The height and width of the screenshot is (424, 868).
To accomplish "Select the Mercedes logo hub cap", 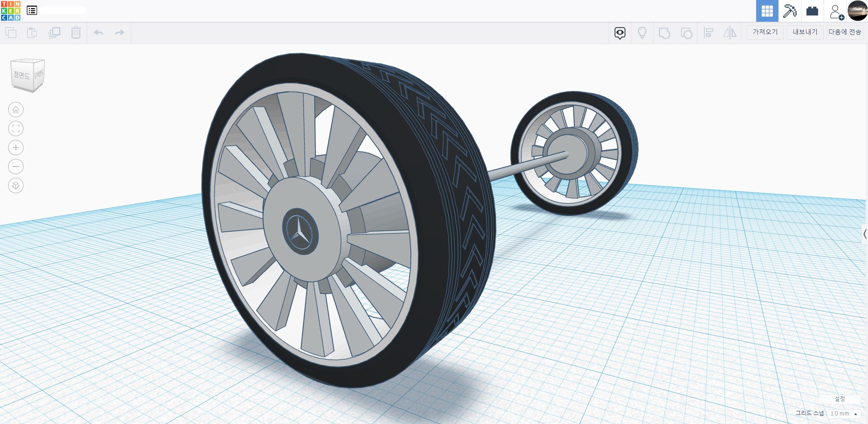I will (x=300, y=231).
